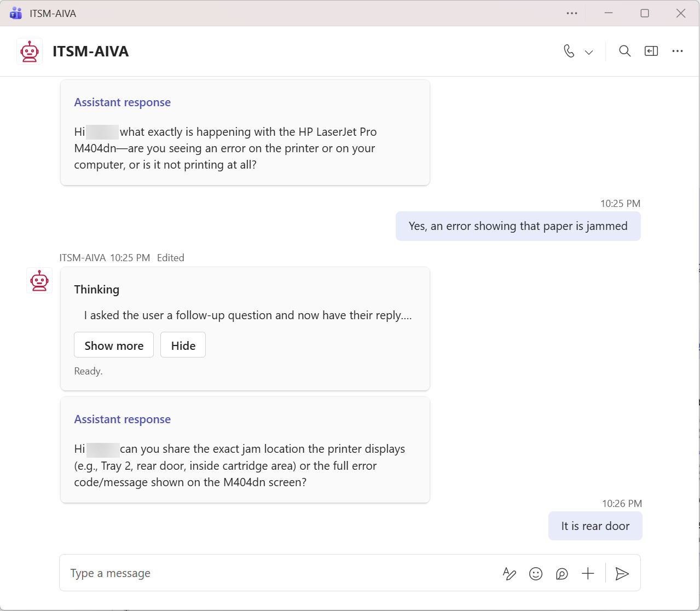Expand the call options dropdown chevron
This screenshot has height=611, width=700.
point(589,52)
